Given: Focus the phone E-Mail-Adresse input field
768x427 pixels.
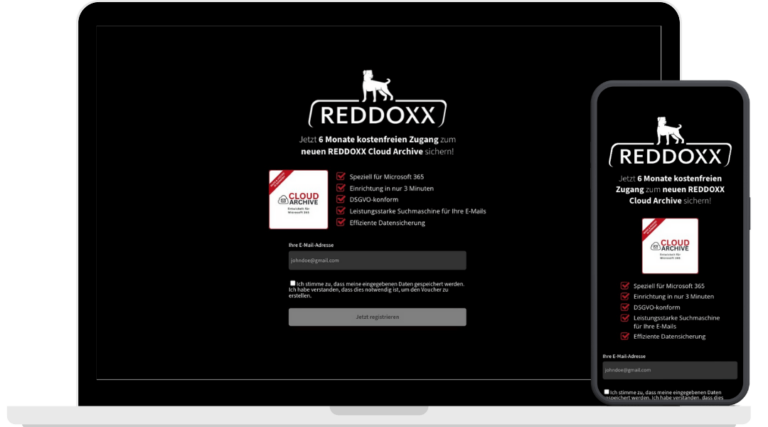Looking at the screenshot, I should tap(670, 370).
